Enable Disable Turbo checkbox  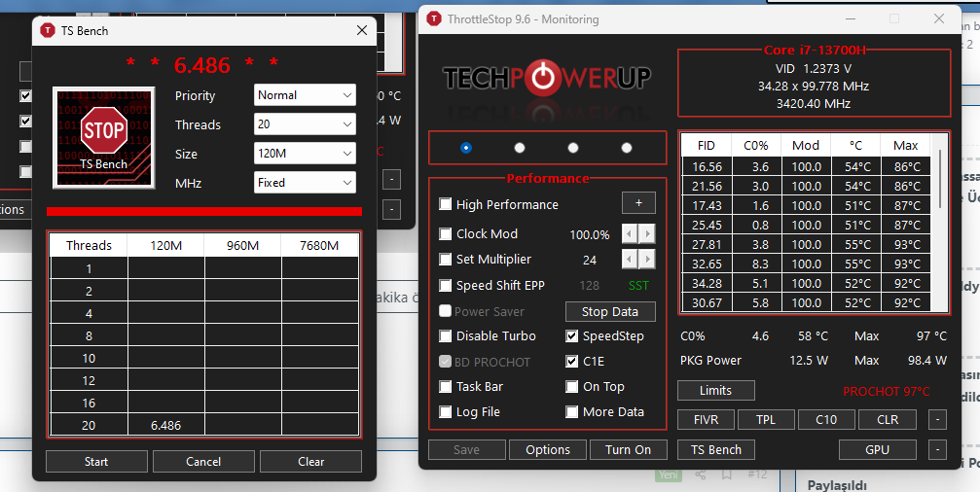445,335
